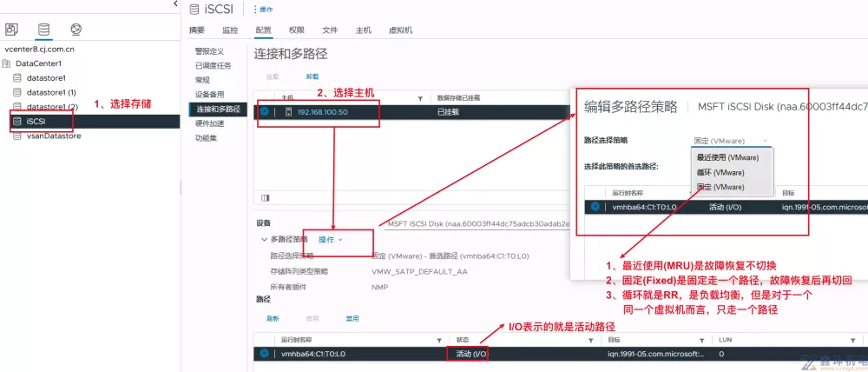
Task: Select datastore1 in the inventory tree
Action: tap(46, 78)
